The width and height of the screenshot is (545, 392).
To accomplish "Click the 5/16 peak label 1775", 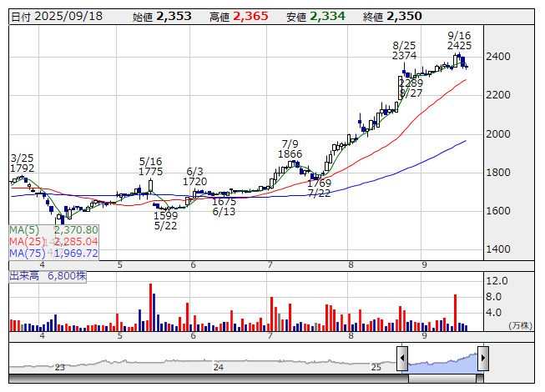I will point(151,172).
